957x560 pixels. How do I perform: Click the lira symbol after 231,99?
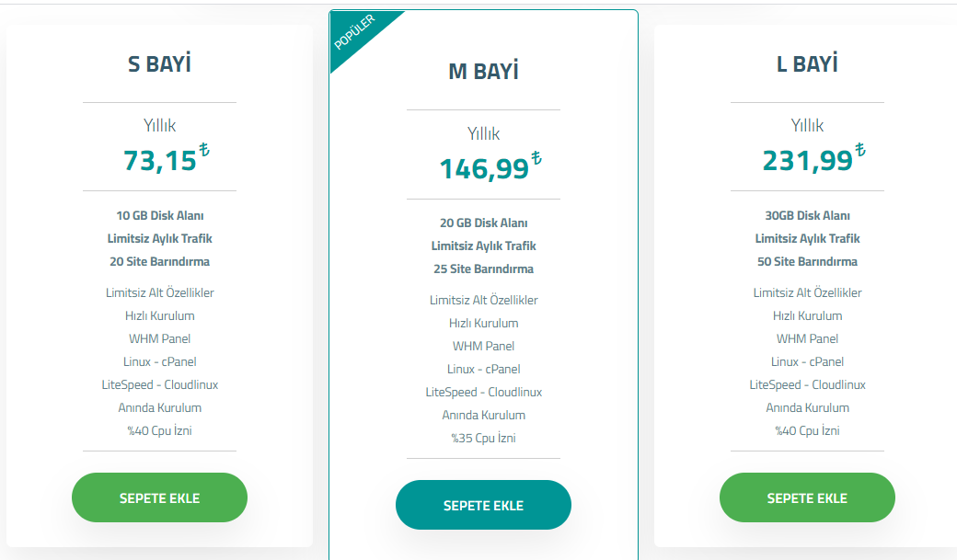point(860,151)
